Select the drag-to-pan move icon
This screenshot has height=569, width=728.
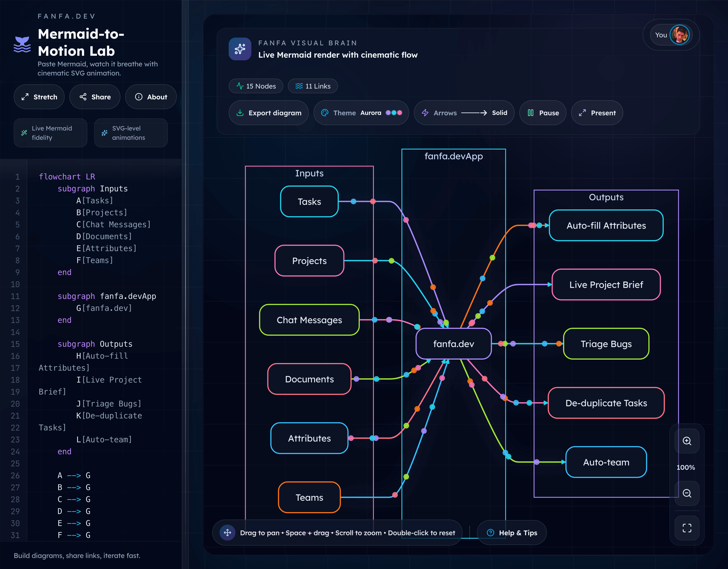(227, 533)
